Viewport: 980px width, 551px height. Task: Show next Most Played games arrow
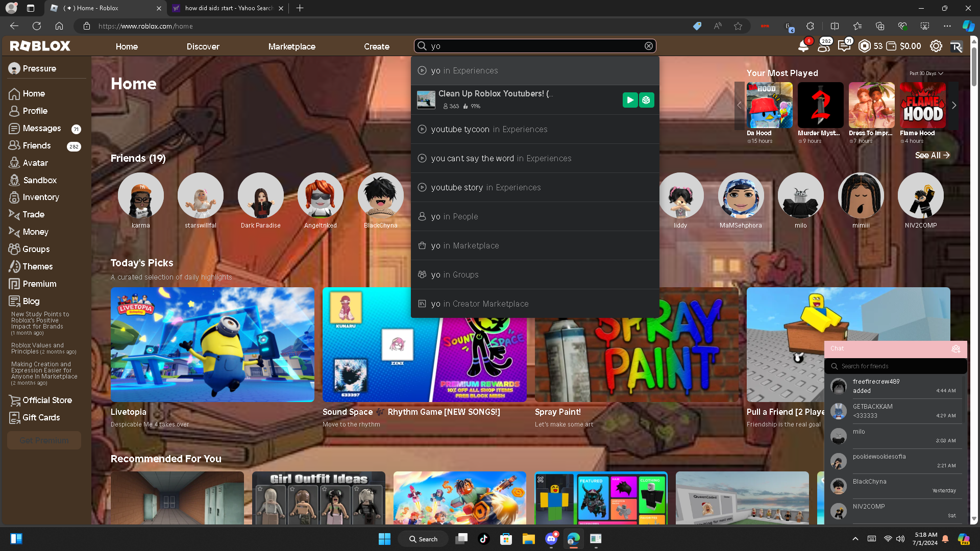click(x=954, y=105)
